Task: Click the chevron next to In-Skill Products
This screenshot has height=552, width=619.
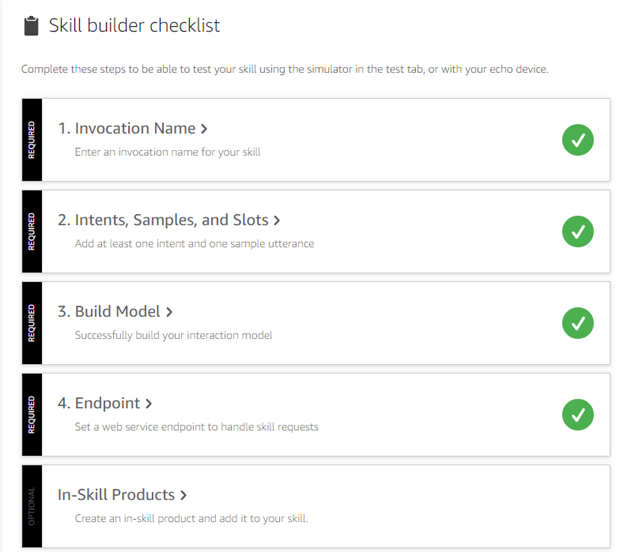Action: point(184,495)
